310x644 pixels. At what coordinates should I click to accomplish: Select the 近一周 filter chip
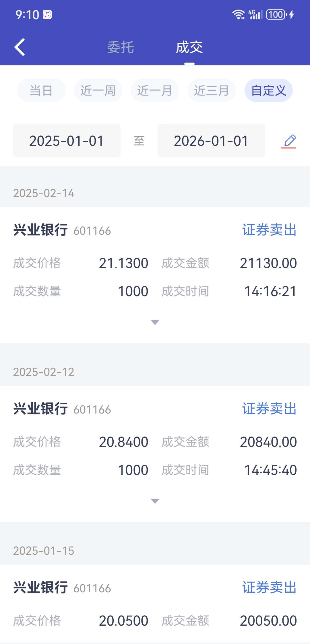coord(98,90)
